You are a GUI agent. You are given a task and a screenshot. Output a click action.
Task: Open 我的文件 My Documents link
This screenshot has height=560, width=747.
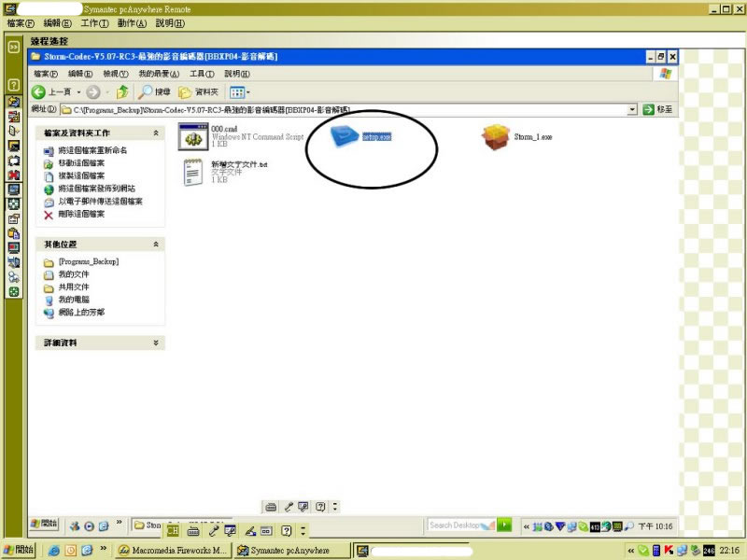pyautogui.click(x=74, y=274)
